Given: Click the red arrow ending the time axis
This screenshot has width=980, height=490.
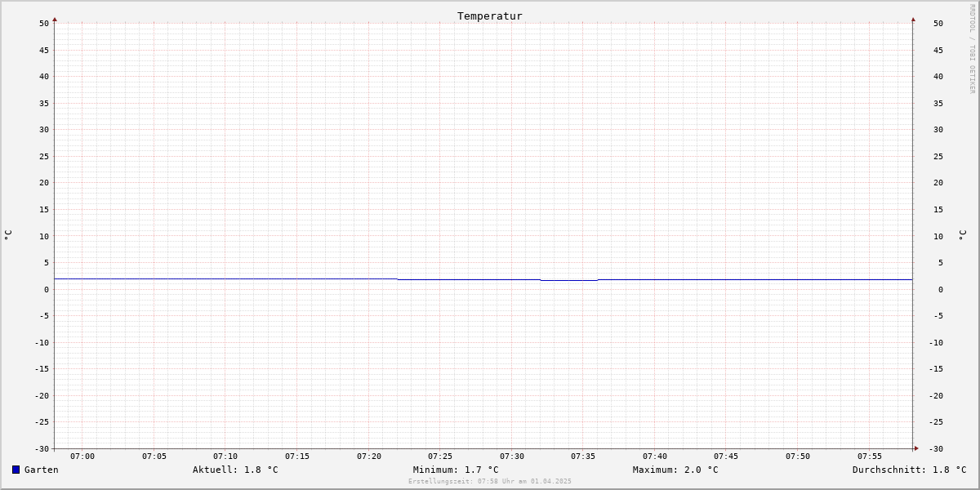Looking at the screenshot, I should 916,448.
